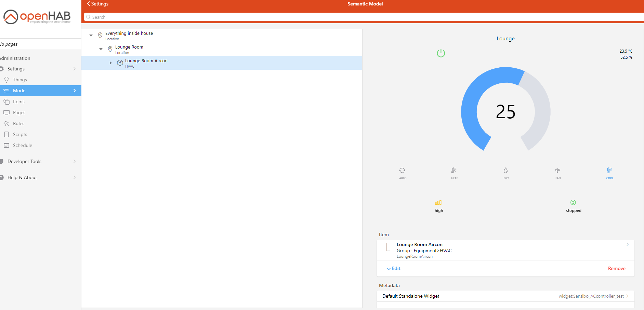Viewport: 644px width, 310px height.
Task: Open Items in the sidebar
Action: point(40,102)
